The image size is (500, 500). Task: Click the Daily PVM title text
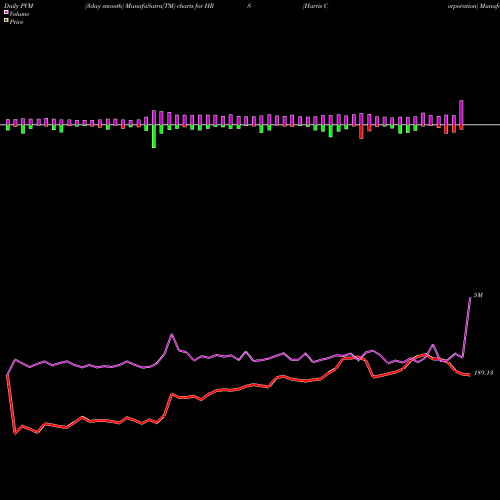[19, 6]
